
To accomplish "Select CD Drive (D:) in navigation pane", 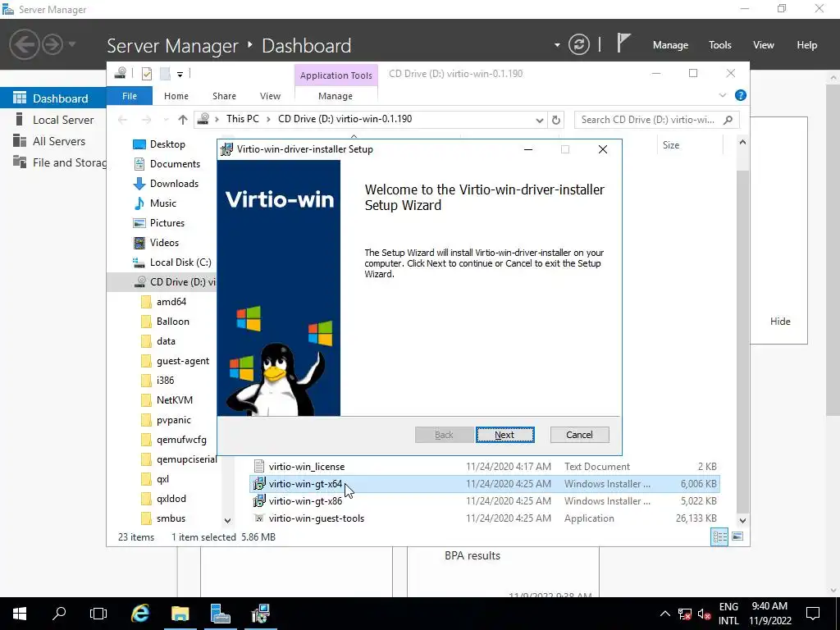I will click(x=162, y=282).
